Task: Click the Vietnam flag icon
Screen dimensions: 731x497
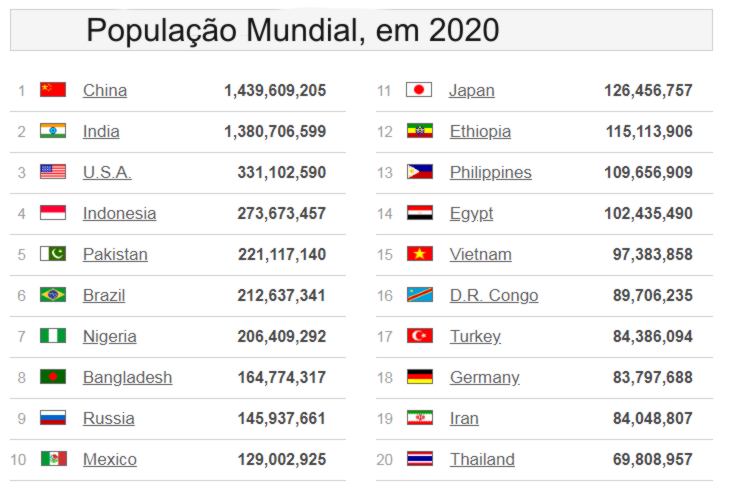Action: 419,254
